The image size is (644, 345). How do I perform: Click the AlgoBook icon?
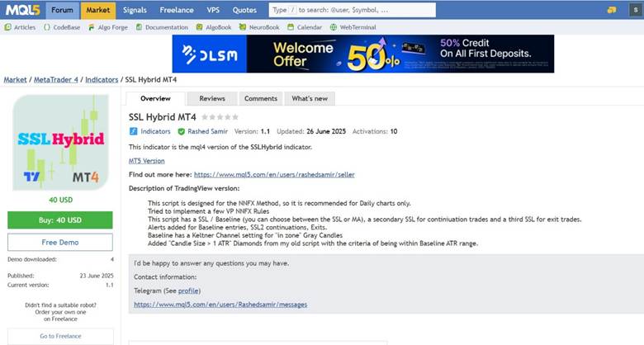pos(199,27)
